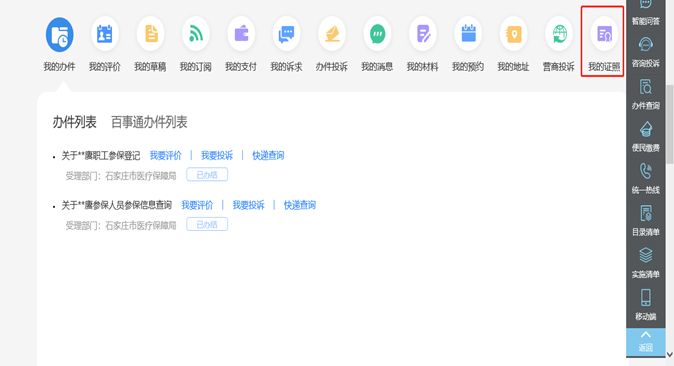Open the 我的材料 materials icon
Screen dimensions: 674x366
pyautogui.click(x=423, y=34)
